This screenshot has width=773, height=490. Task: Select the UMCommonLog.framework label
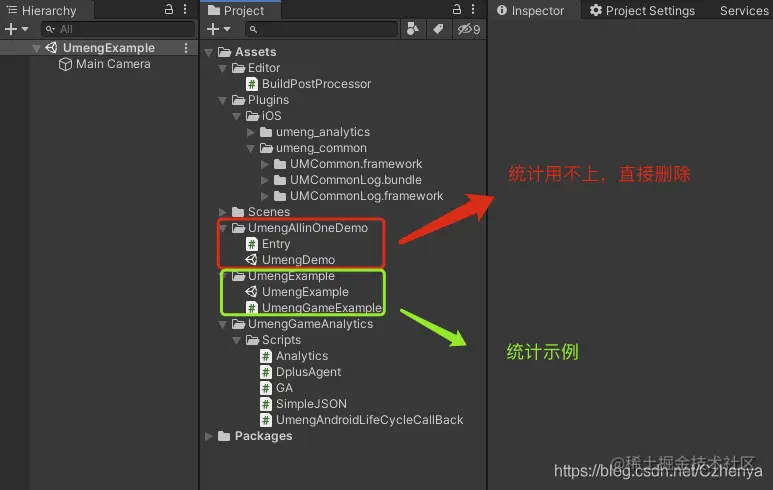[366, 196]
